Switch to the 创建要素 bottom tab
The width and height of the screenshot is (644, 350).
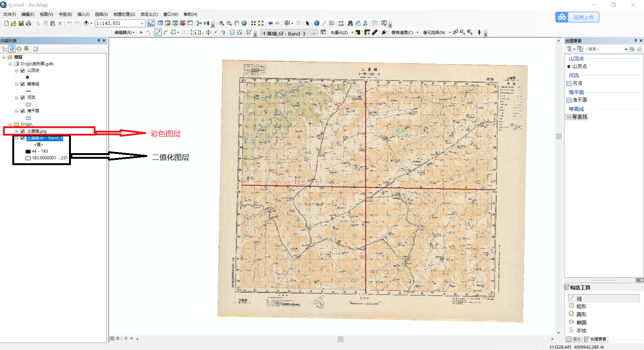pos(595,339)
